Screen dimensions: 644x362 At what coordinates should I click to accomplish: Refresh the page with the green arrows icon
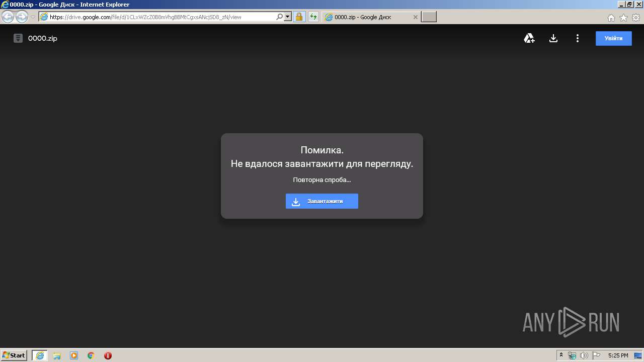[313, 17]
